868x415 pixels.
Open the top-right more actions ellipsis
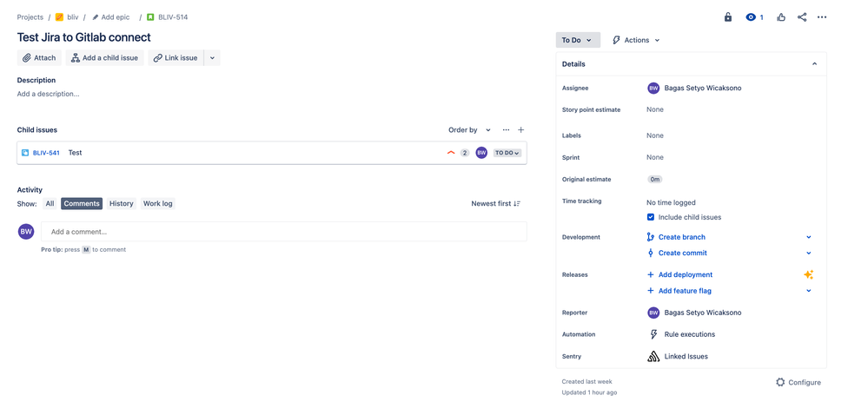coord(822,17)
